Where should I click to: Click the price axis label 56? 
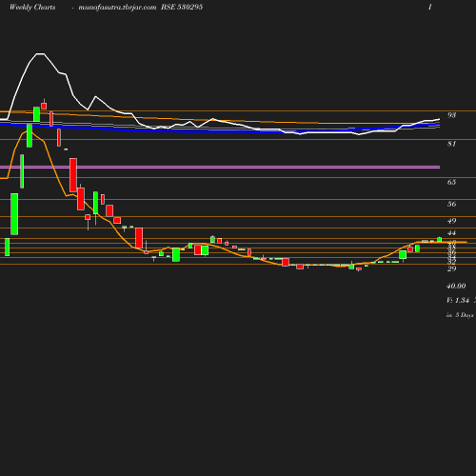[451, 204]
